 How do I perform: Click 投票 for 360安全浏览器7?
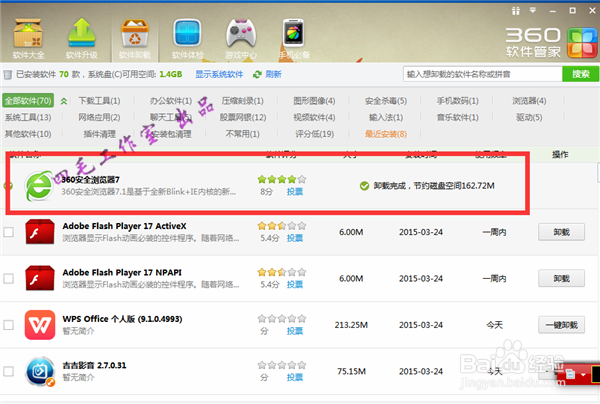click(x=295, y=192)
